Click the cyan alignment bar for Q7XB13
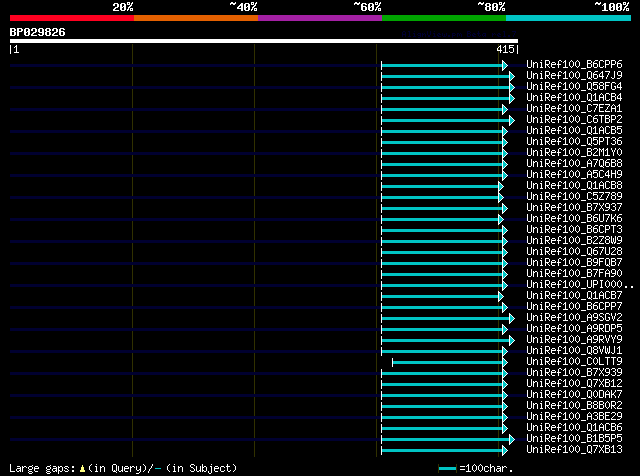 pos(442,451)
